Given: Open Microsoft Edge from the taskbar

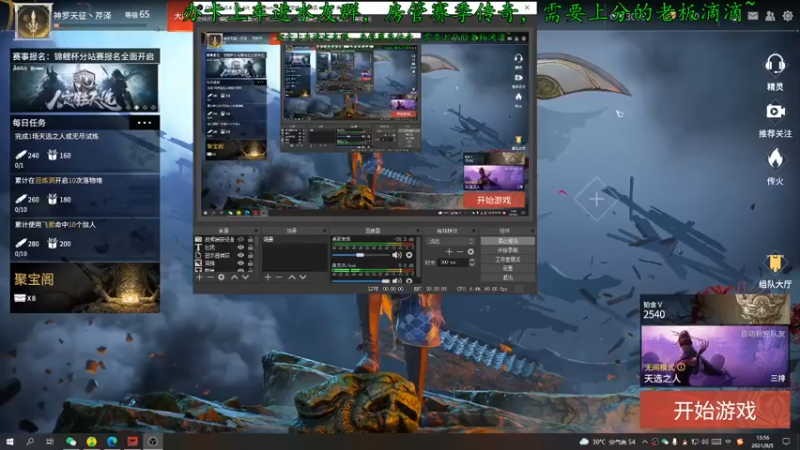Looking at the screenshot, I should point(112,441).
